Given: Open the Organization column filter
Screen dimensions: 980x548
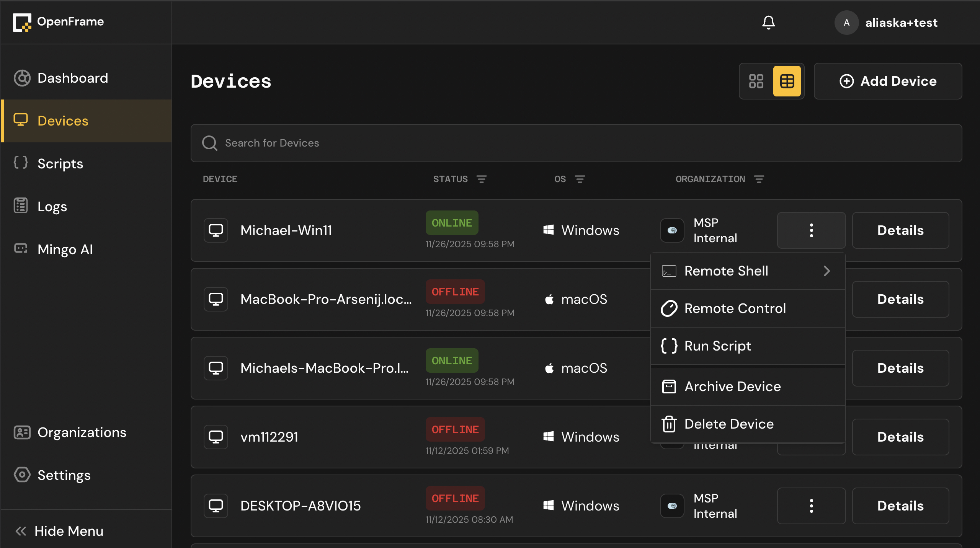Looking at the screenshot, I should coord(759,179).
